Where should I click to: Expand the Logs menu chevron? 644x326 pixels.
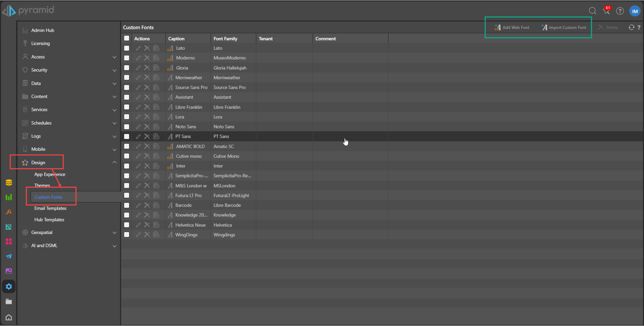[115, 136]
